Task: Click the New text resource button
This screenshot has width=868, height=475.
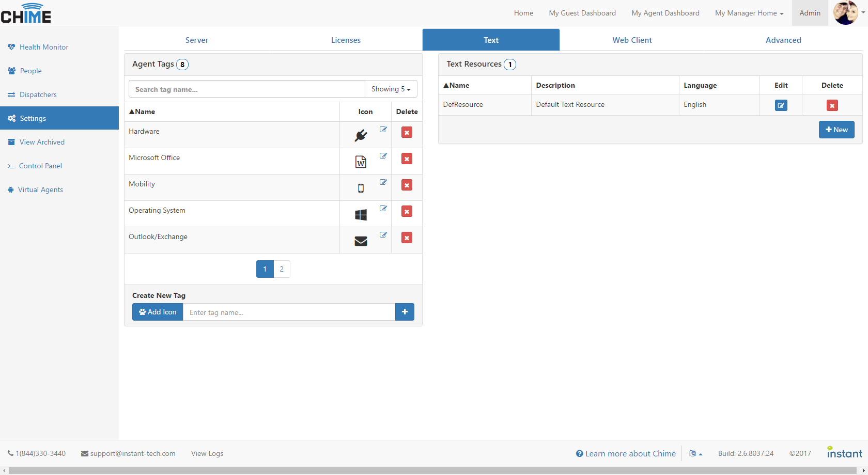Action: coord(836,130)
